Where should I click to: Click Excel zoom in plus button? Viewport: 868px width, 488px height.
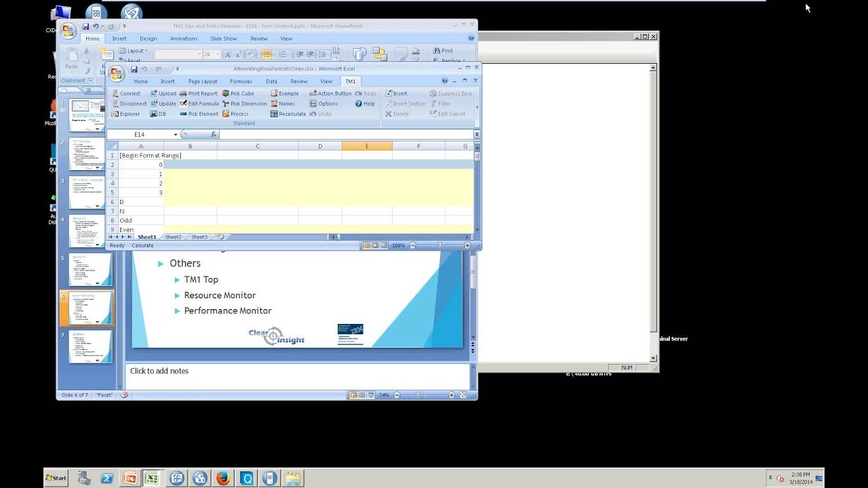[467, 245]
